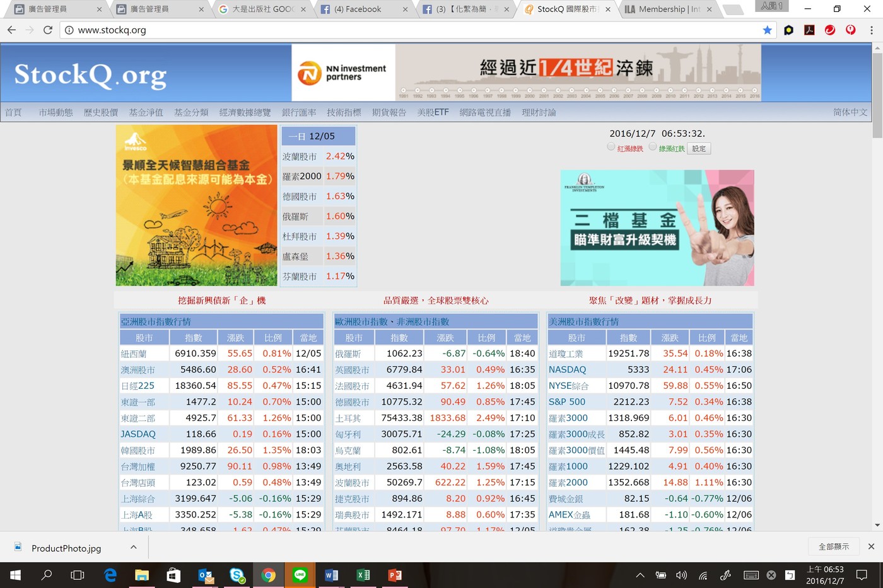Open the 技術指標 menu item
This screenshot has height=588, width=883.
[x=344, y=112]
